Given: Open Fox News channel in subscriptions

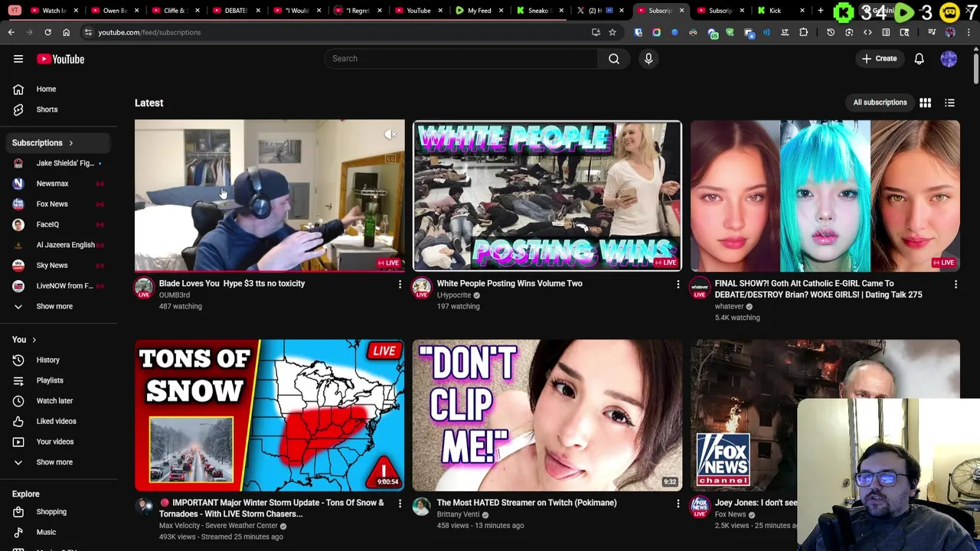Looking at the screenshot, I should [58, 204].
